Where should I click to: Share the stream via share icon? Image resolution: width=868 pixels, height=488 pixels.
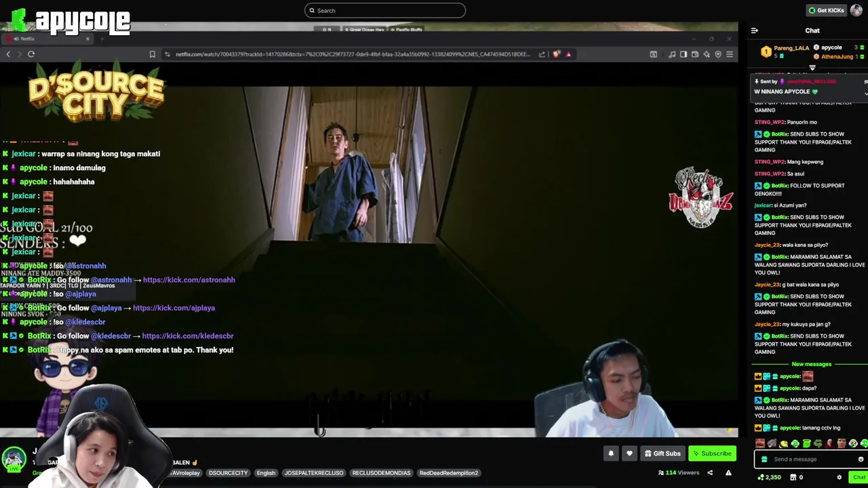[710, 472]
